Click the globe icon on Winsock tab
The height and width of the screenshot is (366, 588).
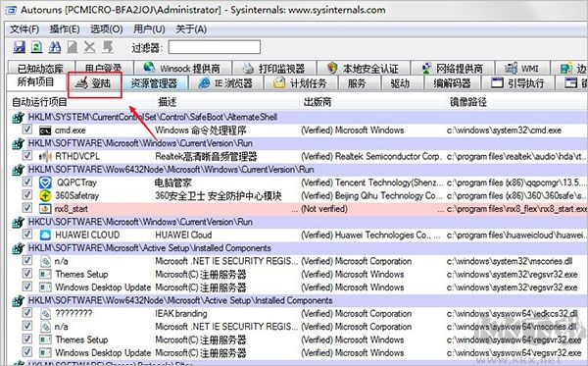pos(150,68)
